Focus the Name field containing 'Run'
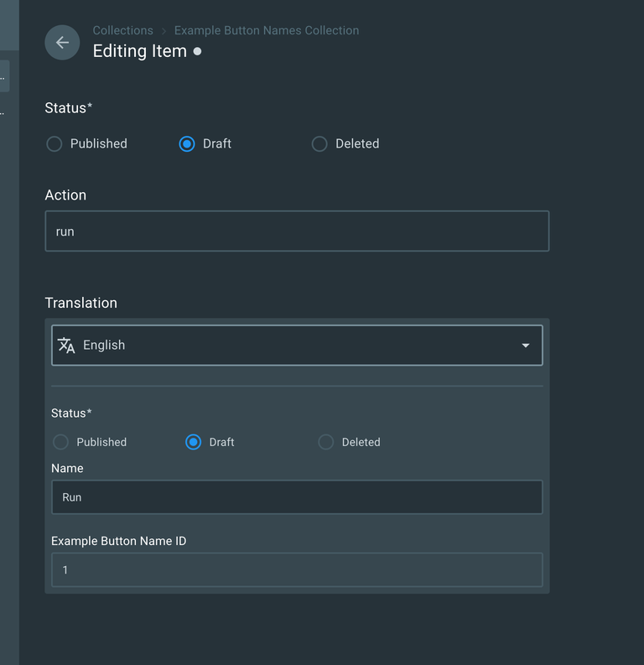Screen dimensions: 644x665 [297, 497]
